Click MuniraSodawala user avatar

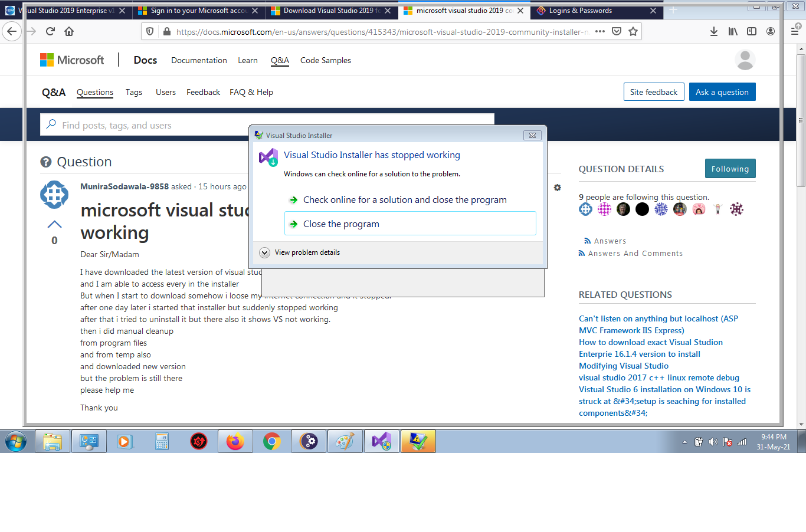click(54, 195)
